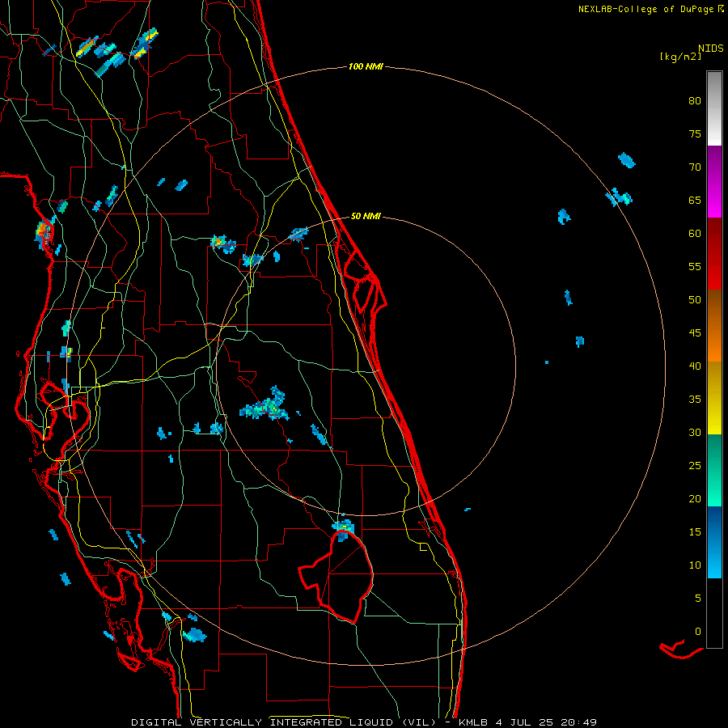Click the 100 NMI range ring label
Image resolution: width=728 pixels, height=728 pixels.
pyautogui.click(x=366, y=66)
